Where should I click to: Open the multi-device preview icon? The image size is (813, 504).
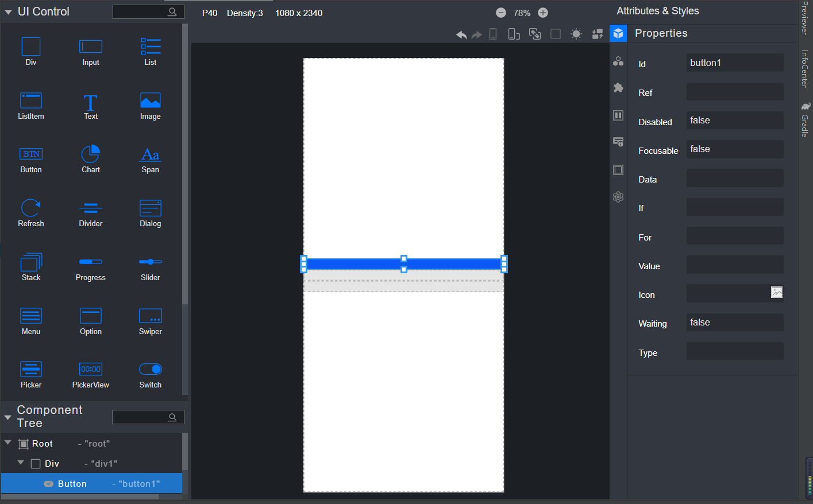(514, 34)
